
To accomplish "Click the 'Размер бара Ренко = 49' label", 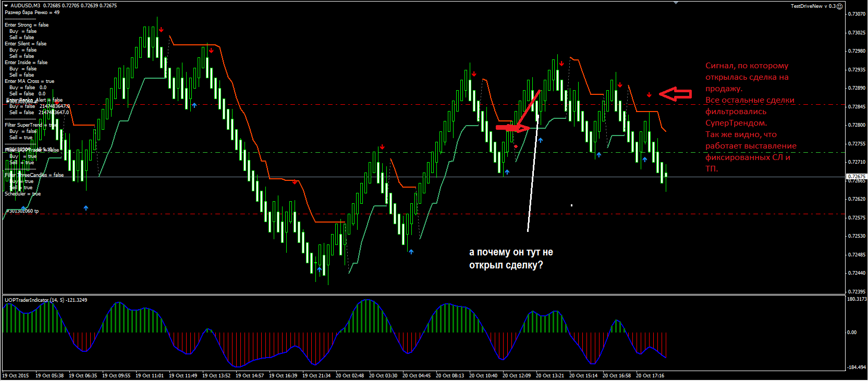I will pyautogui.click(x=32, y=13).
